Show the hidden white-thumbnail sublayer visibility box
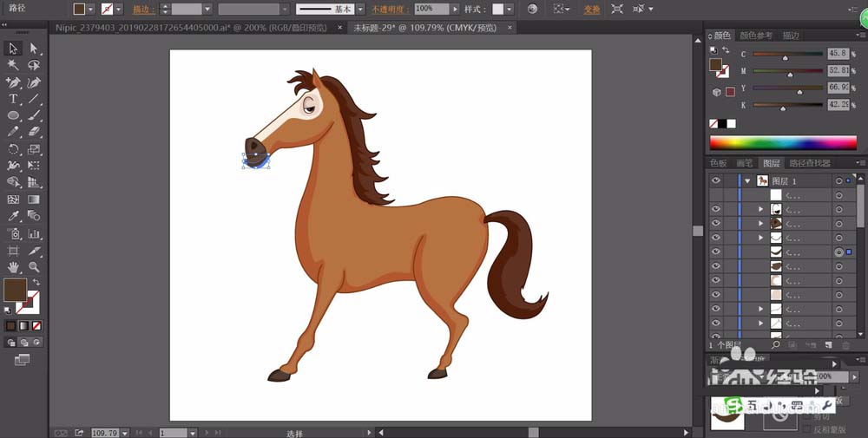 [716, 194]
